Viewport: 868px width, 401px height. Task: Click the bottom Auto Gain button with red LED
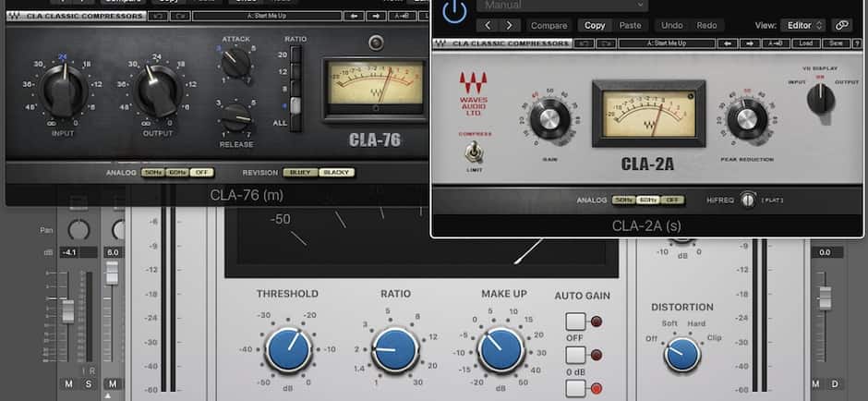click(575, 388)
